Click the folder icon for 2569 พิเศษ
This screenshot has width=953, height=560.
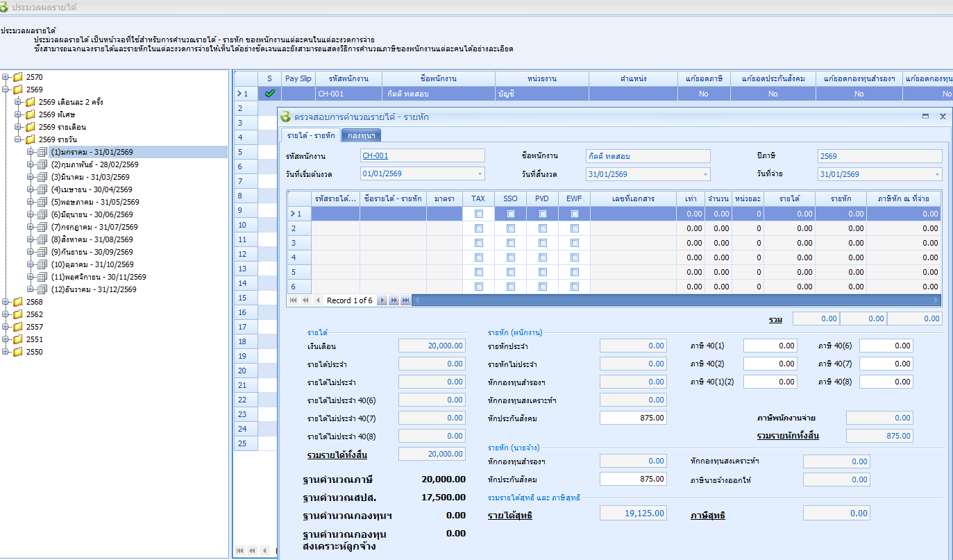(x=31, y=114)
